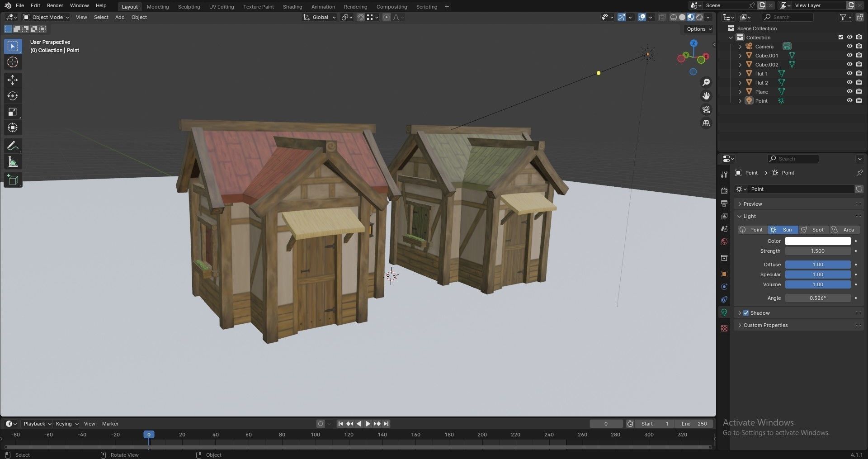Open the Render properties tab

pyautogui.click(x=724, y=191)
